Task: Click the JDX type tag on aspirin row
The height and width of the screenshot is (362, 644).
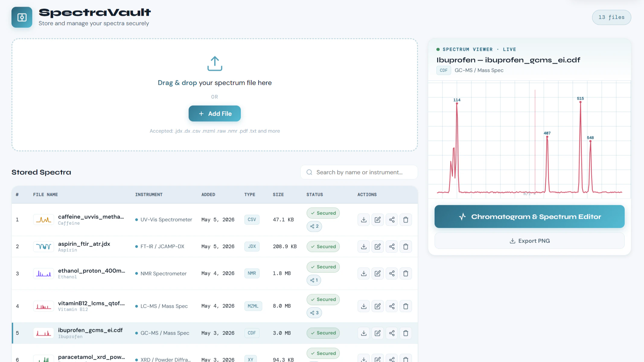Action: pyautogui.click(x=252, y=246)
